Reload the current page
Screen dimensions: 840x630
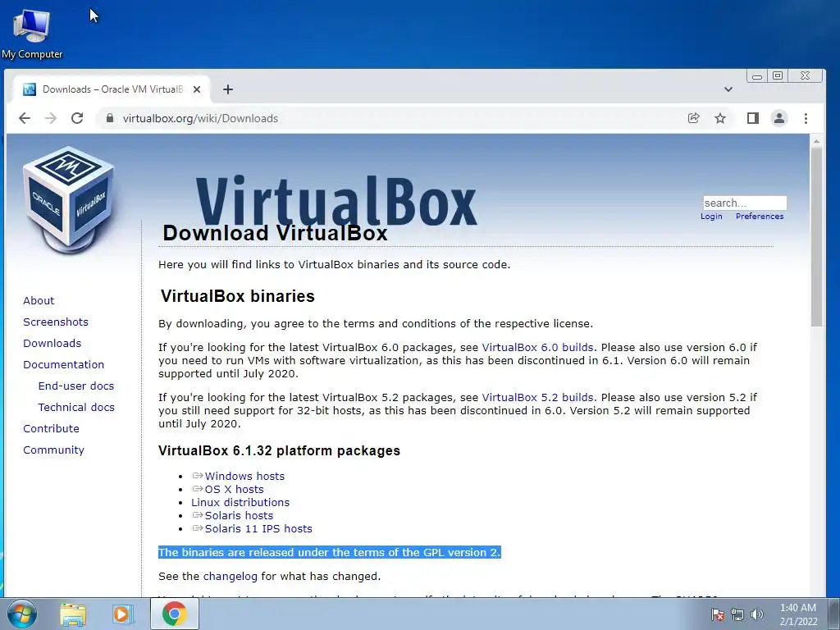[x=77, y=118]
